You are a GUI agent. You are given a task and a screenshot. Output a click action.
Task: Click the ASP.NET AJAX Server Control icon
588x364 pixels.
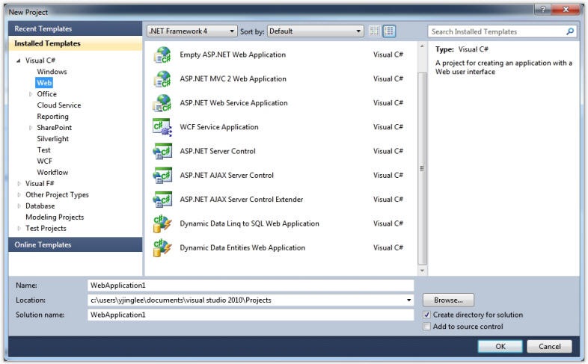162,175
